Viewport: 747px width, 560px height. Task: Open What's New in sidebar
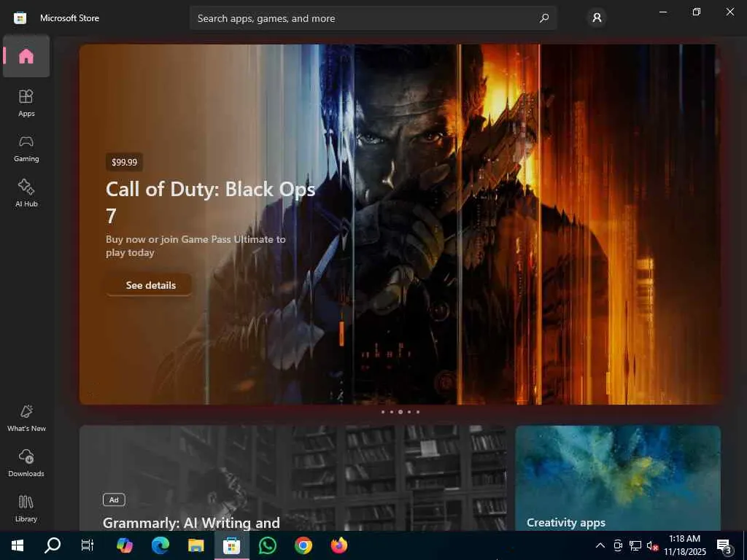click(26, 418)
